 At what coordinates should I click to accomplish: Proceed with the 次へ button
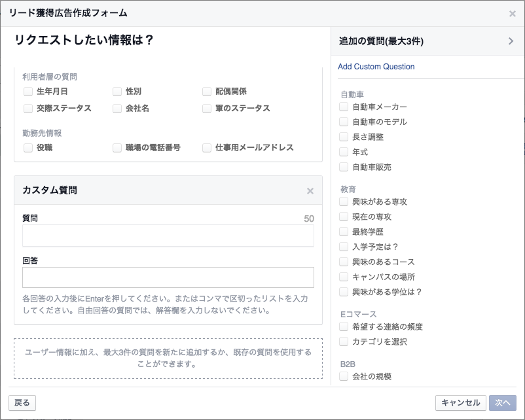(503, 402)
